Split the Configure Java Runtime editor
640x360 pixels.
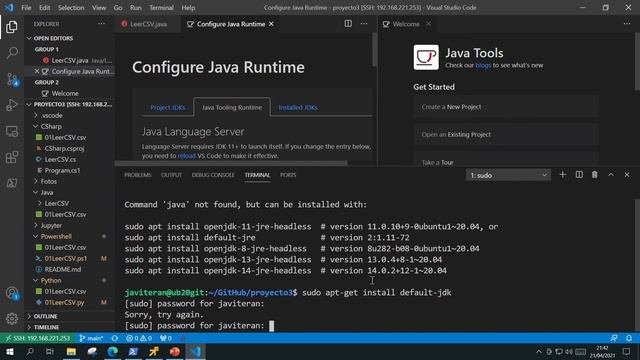348,24
